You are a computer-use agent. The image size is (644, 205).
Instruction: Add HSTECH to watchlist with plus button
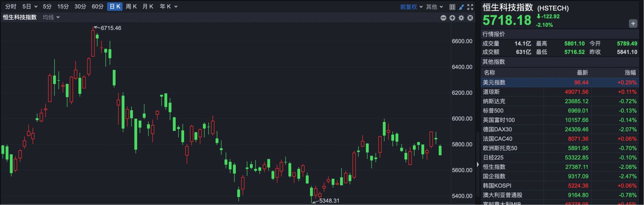[633, 23]
